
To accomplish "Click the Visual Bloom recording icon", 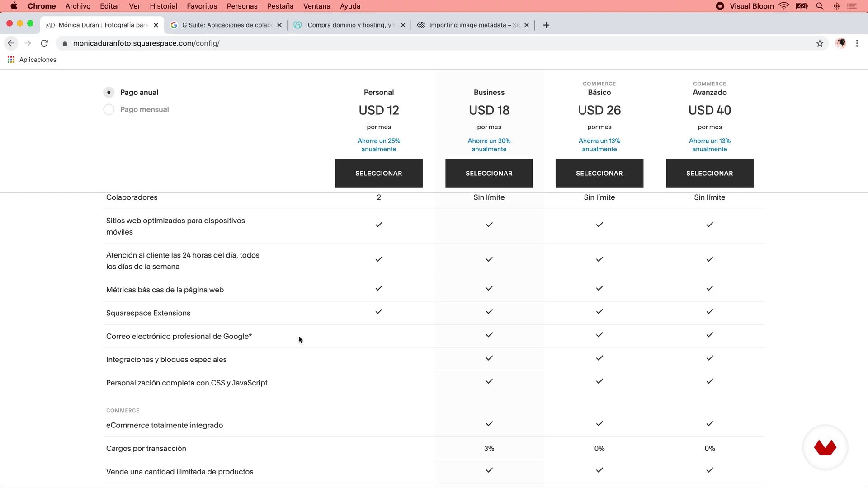I will [x=720, y=6].
